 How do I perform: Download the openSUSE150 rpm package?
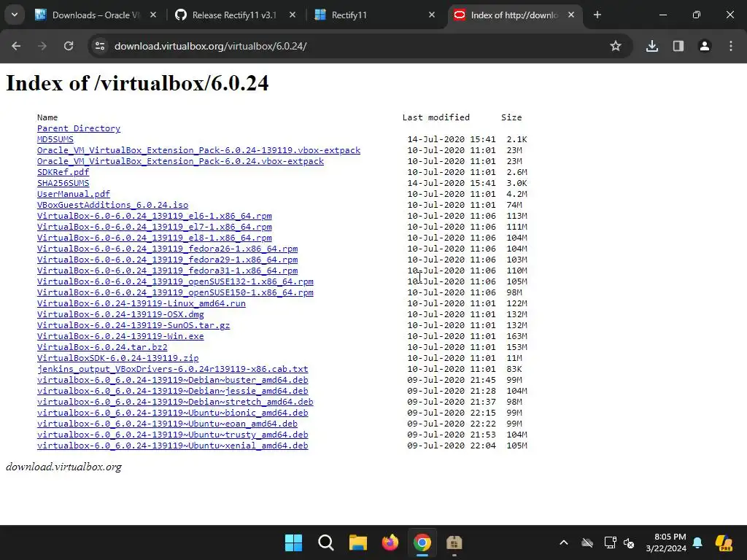tap(175, 292)
